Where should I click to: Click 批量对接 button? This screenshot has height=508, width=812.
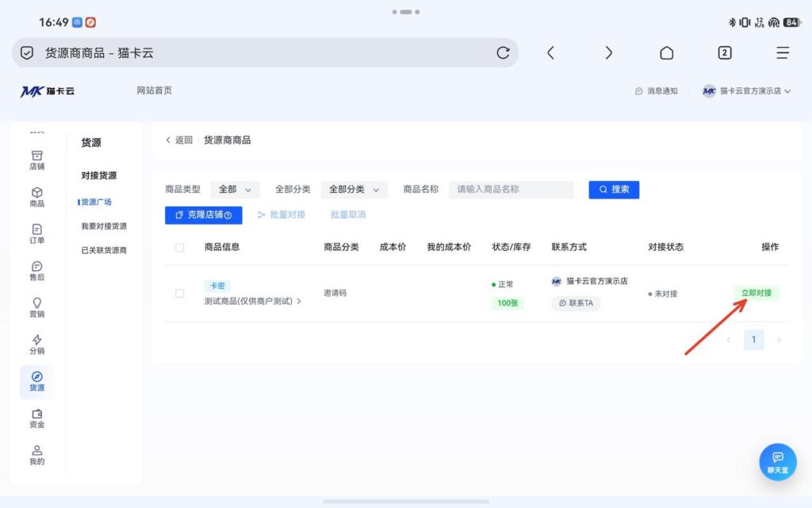click(282, 214)
